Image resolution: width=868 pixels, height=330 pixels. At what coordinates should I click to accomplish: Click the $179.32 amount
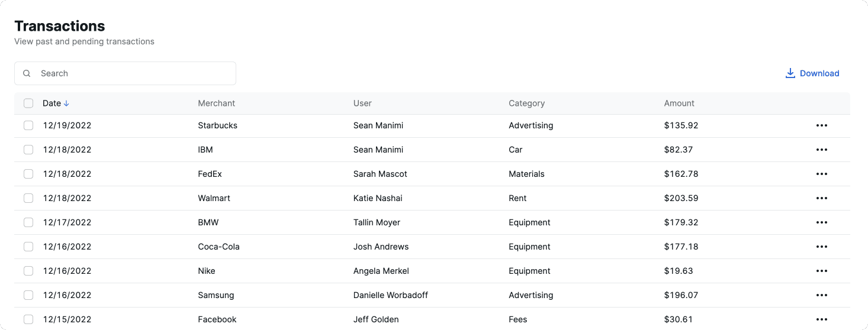[x=681, y=222]
